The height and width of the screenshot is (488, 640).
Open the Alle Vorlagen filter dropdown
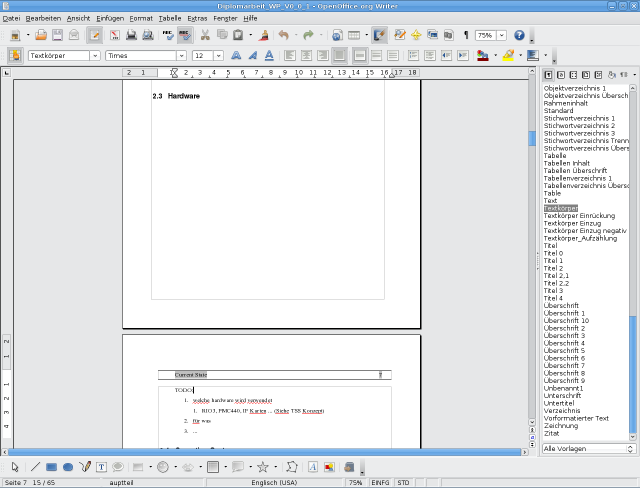[589, 448]
